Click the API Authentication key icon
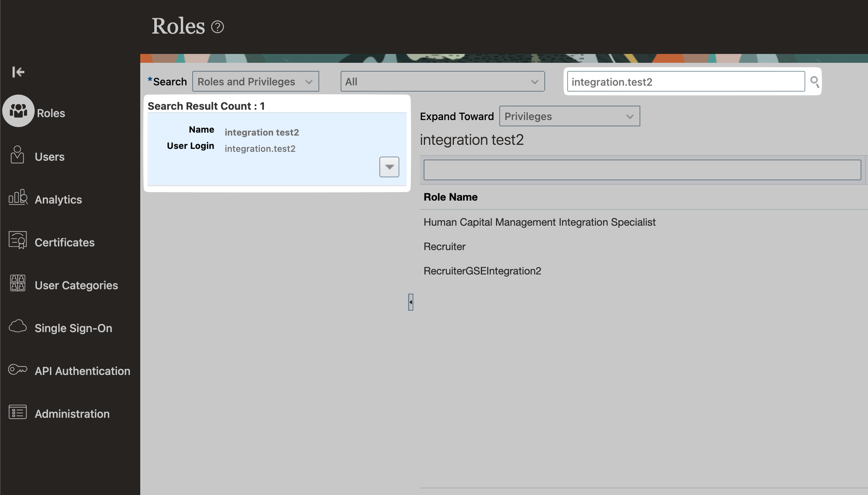Screen dimensions: 868x495 click(x=18, y=369)
